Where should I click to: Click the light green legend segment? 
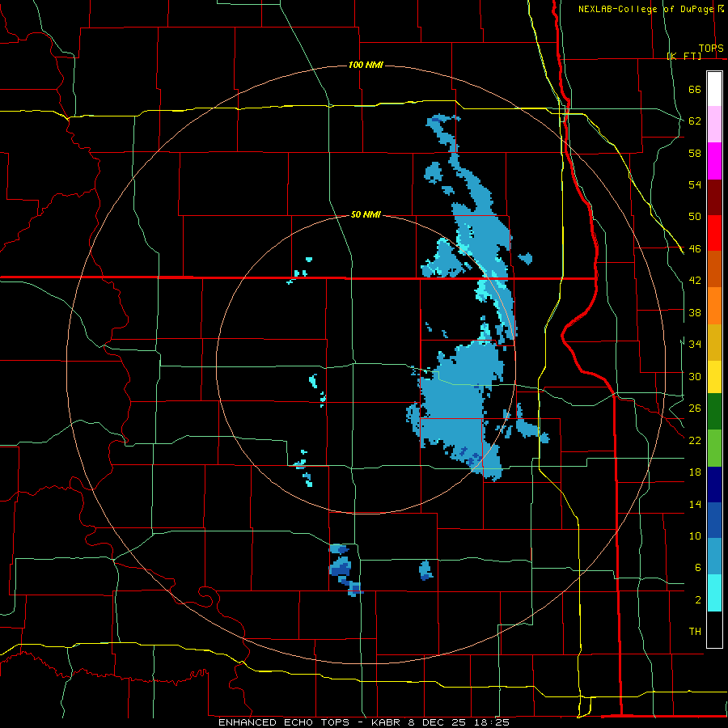(x=714, y=447)
